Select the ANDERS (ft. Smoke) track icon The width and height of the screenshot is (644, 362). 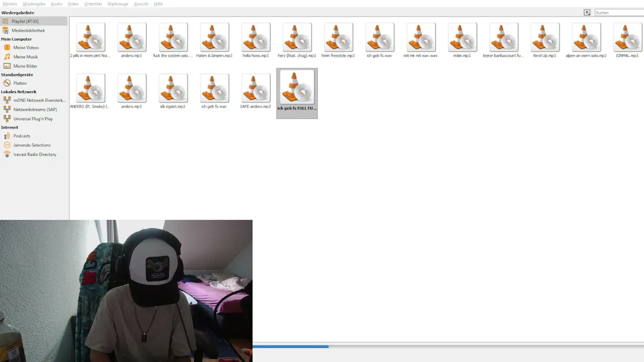point(91,88)
